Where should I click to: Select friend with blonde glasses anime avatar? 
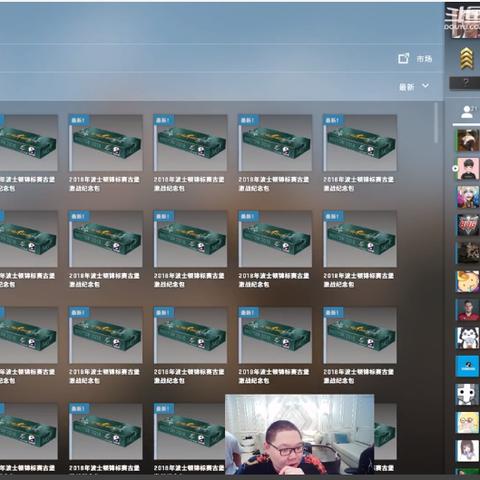click(468, 423)
